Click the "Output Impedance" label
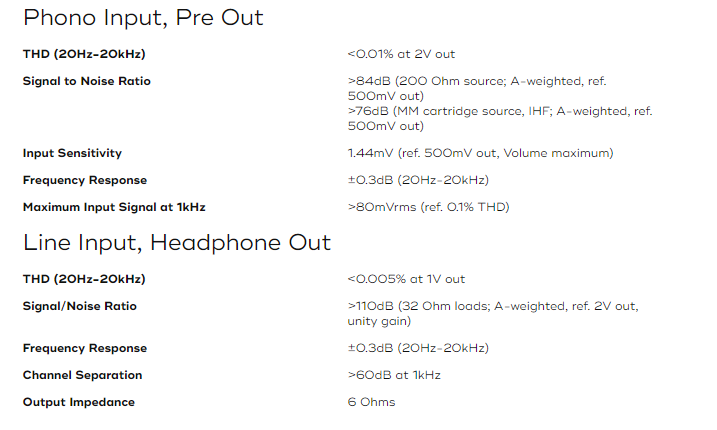Viewport: 717px width, 430px height. (x=79, y=402)
